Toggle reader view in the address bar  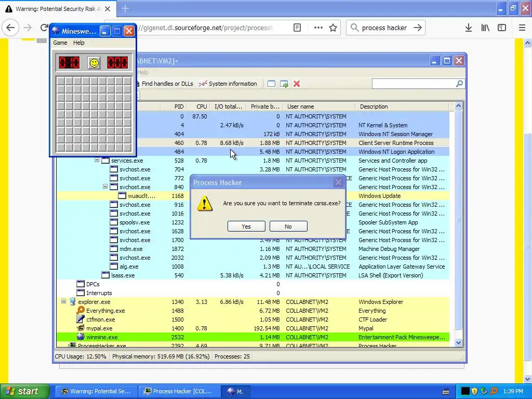tap(297, 28)
